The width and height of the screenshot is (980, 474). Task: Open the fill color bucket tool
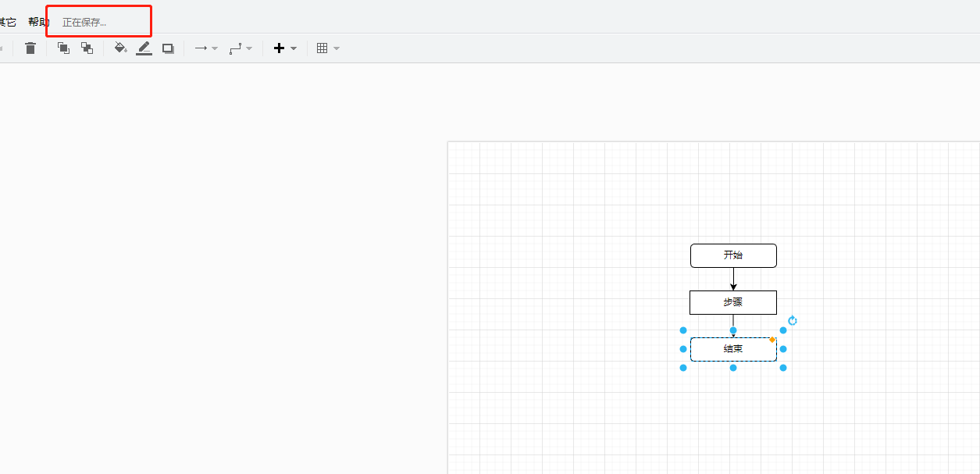coord(120,48)
